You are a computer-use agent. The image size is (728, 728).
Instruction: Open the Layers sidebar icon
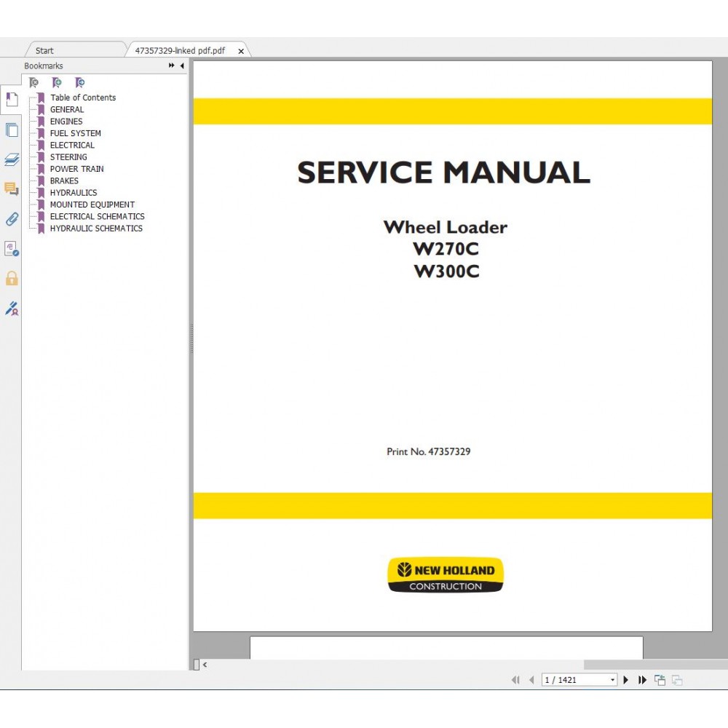pyautogui.click(x=12, y=159)
